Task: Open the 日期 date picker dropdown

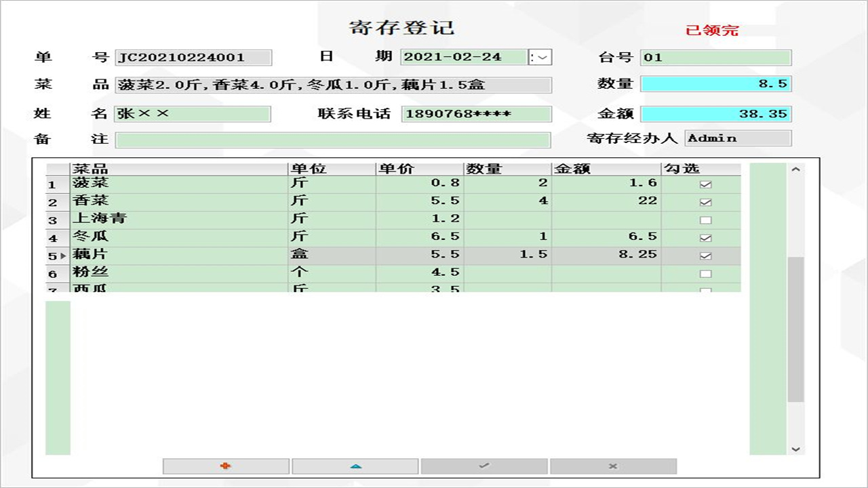Action: [x=540, y=58]
